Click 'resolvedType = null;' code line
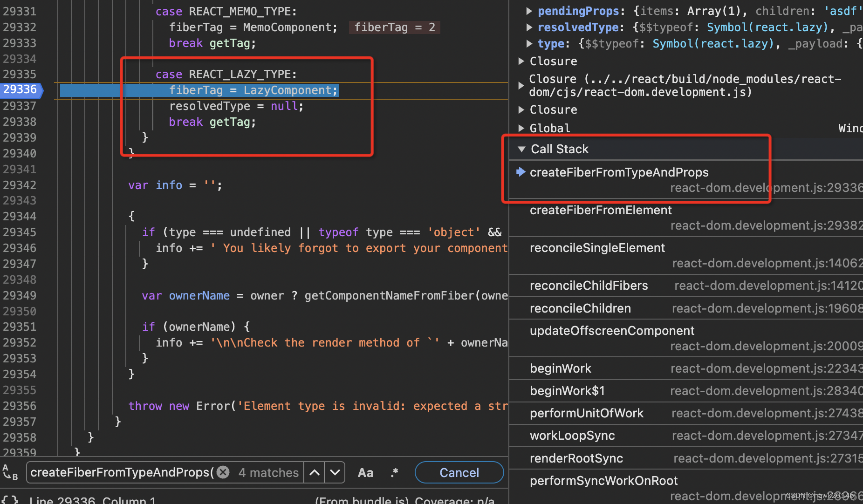This screenshot has height=504, width=863. (x=236, y=106)
